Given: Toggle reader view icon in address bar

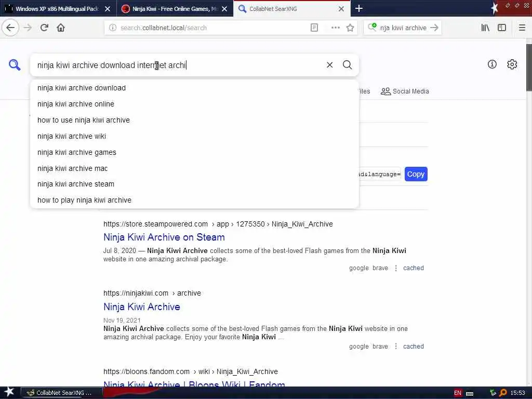Looking at the screenshot, I should click(x=314, y=28).
